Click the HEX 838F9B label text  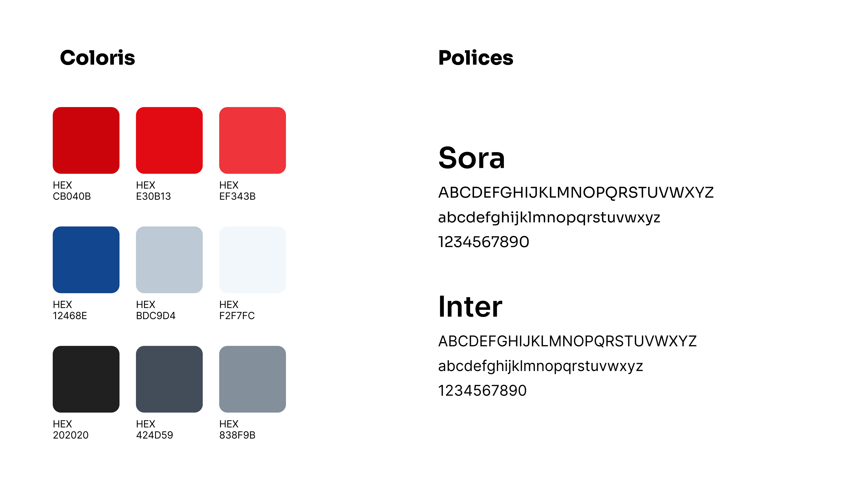tap(237, 430)
